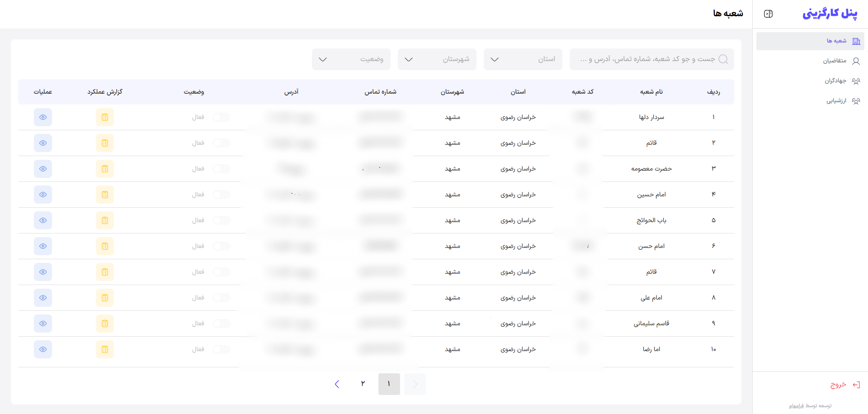The width and height of the screenshot is (868, 414).
Task: Click the search magnifier icon
Action: point(723,59)
